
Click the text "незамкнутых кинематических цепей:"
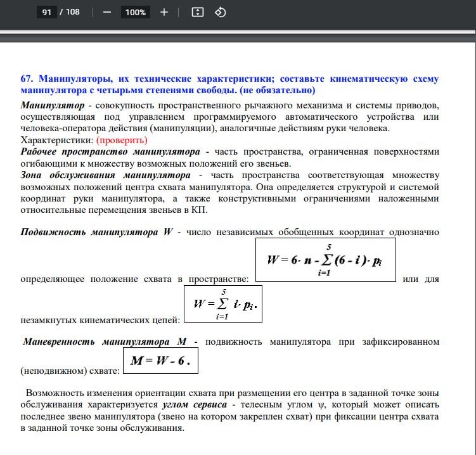click(x=100, y=322)
